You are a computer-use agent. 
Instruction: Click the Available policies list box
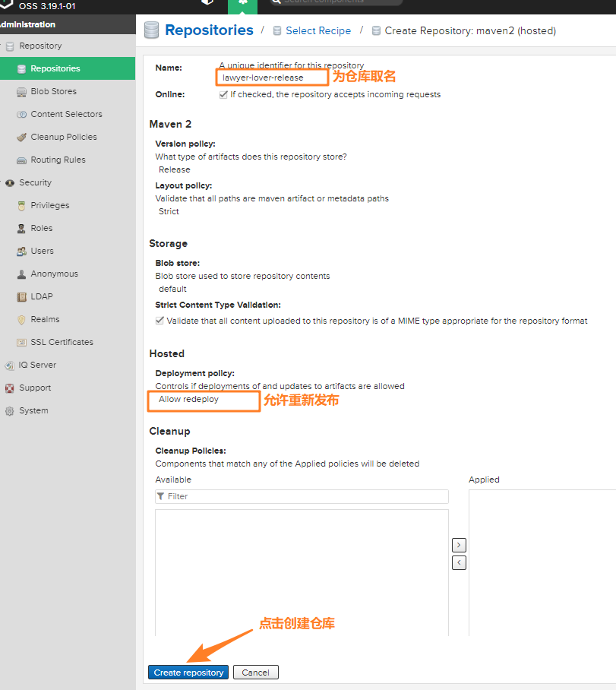point(302,572)
